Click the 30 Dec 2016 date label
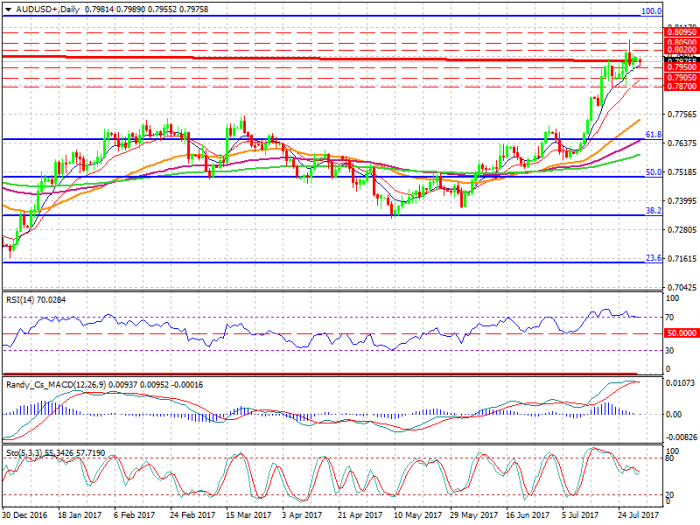The height and width of the screenshot is (525, 700). (x=25, y=515)
